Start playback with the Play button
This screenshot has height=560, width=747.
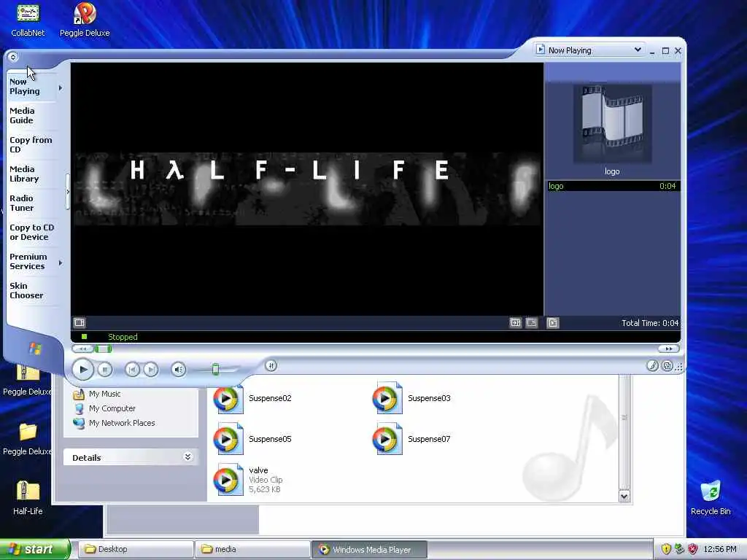[83, 370]
